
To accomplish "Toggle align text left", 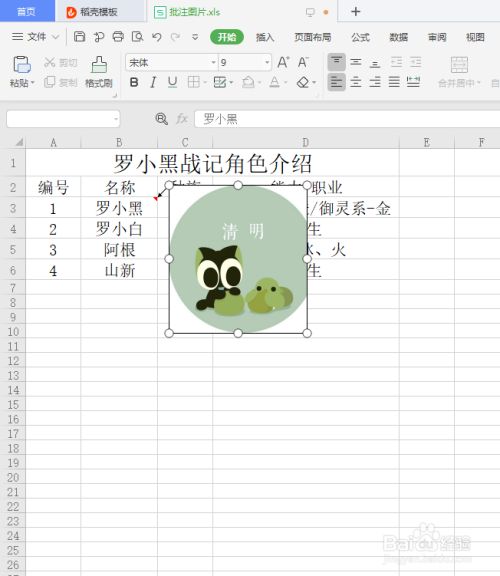I will click(x=336, y=82).
